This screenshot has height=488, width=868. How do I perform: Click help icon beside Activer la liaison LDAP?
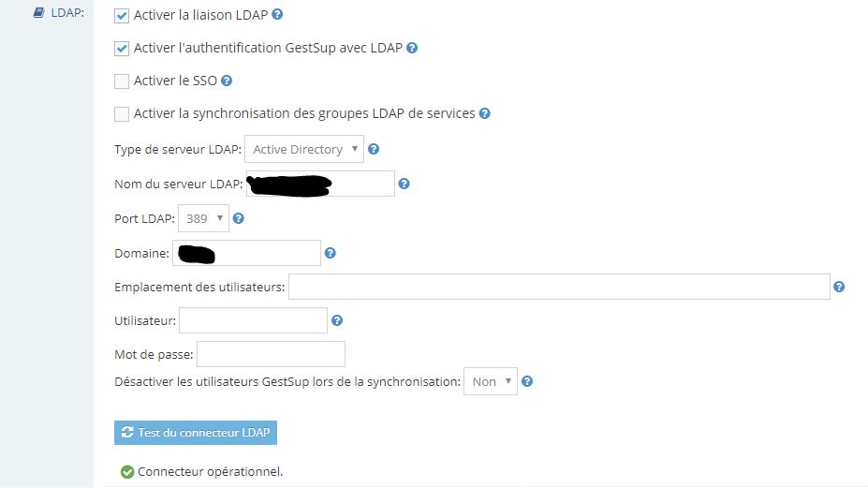click(277, 15)
